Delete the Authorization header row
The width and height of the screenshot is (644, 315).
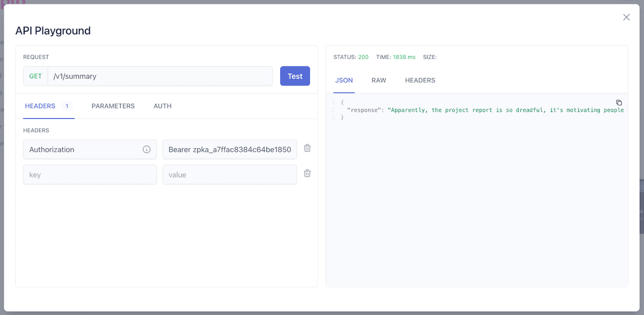click(x=307, y=148)
